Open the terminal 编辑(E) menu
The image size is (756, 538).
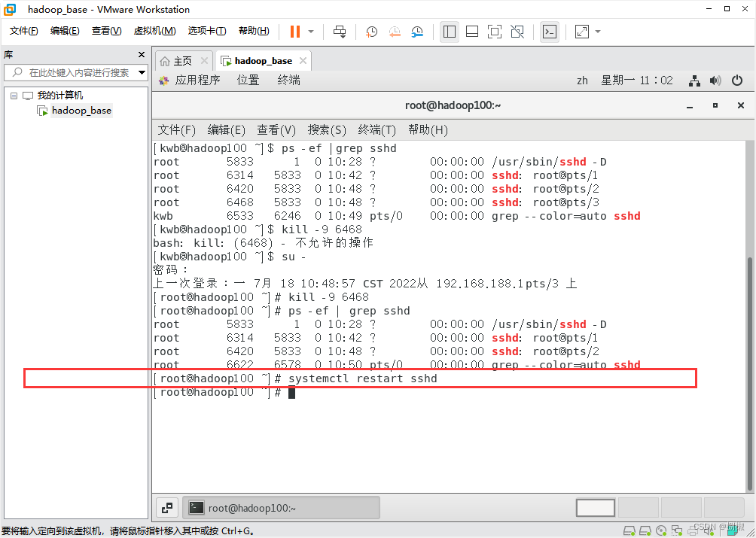point(226,130)
